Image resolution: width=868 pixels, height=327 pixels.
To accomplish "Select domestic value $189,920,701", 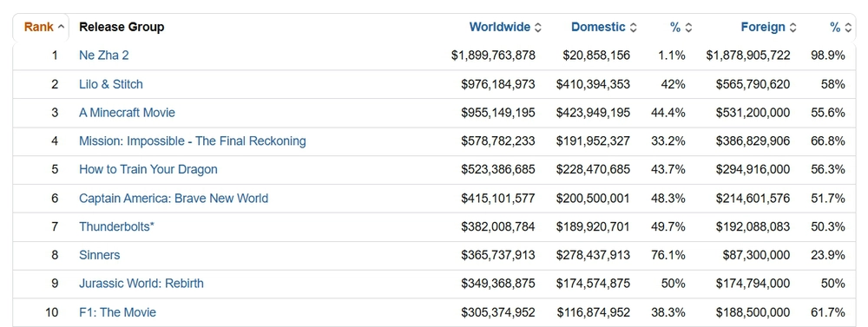I will (593, 226).
